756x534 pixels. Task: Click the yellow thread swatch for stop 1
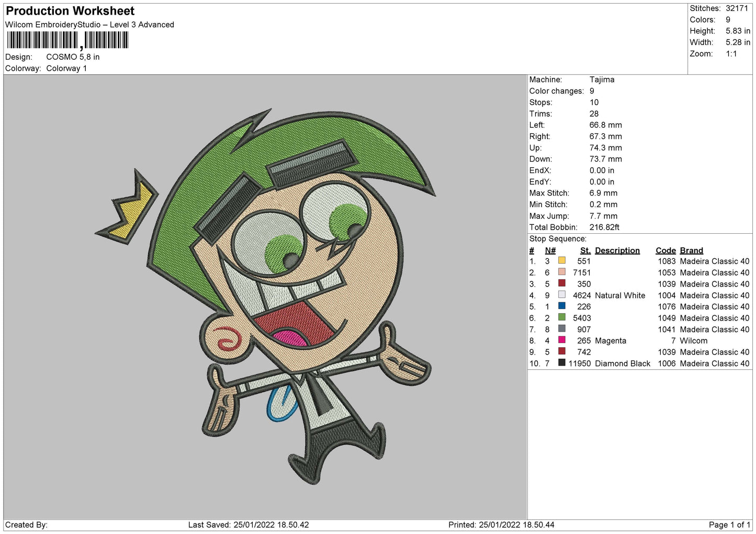561,260
